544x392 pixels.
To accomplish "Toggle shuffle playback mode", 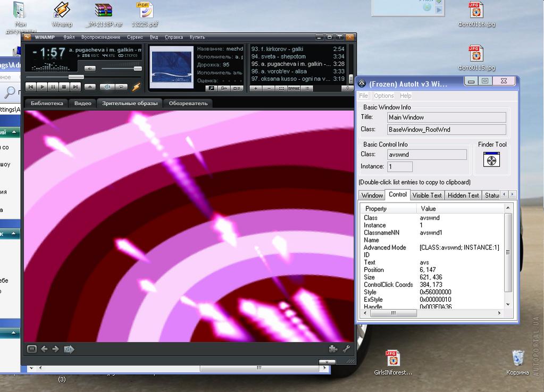I will coord(107,87).
